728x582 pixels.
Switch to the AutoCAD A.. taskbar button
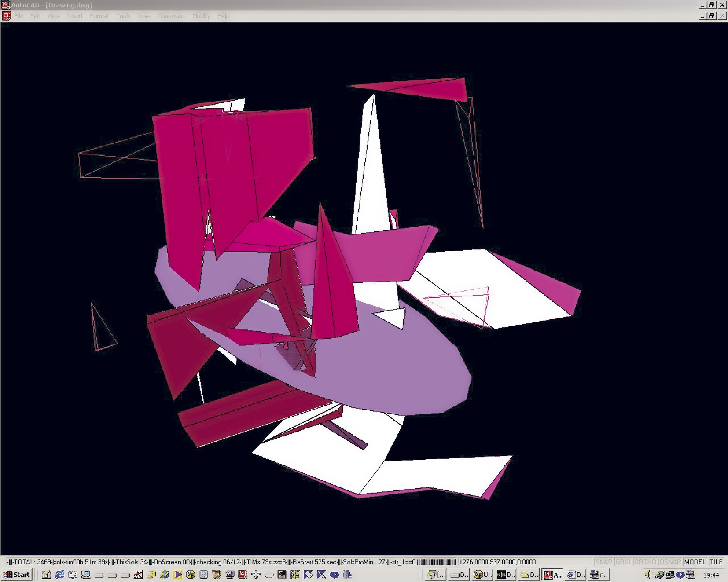[x=552, y=575]
